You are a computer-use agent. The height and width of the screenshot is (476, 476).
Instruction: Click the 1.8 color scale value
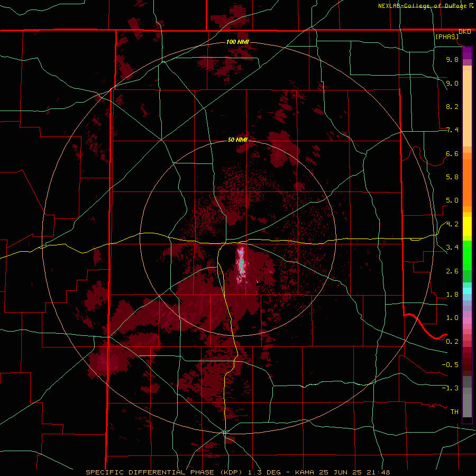[452, 295]
